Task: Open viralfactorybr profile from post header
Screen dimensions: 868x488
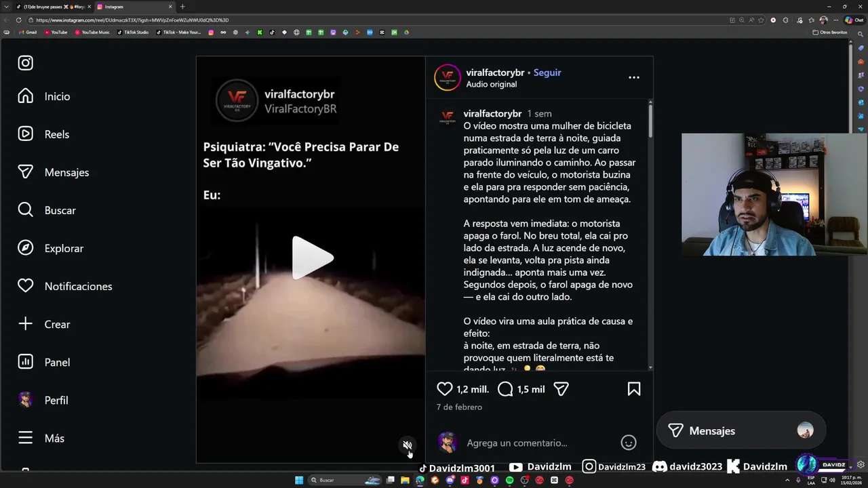Action: [x=494, y=73]
